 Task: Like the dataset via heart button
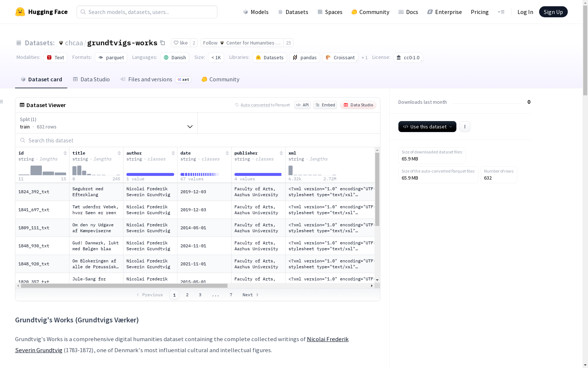click(180, 43)
